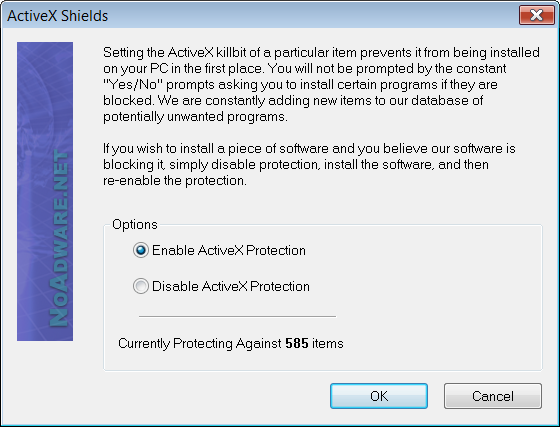Dismiss changes with the Cancel button
The height and width of the screenshot is (427, 560).
(493, 396)
